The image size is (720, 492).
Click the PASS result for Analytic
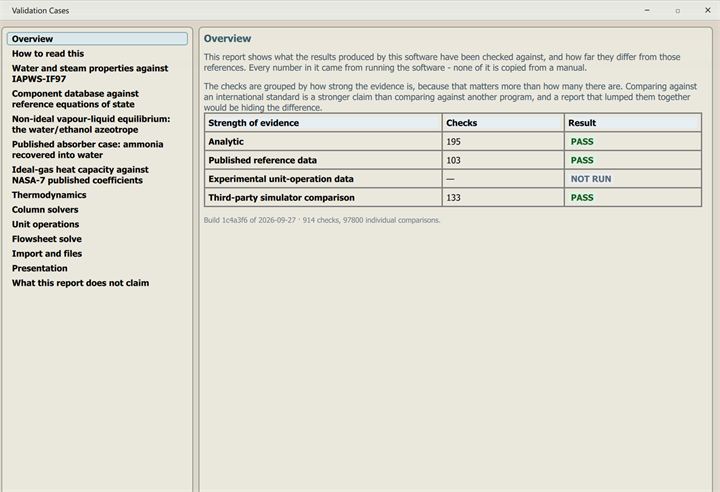(582, 141)
